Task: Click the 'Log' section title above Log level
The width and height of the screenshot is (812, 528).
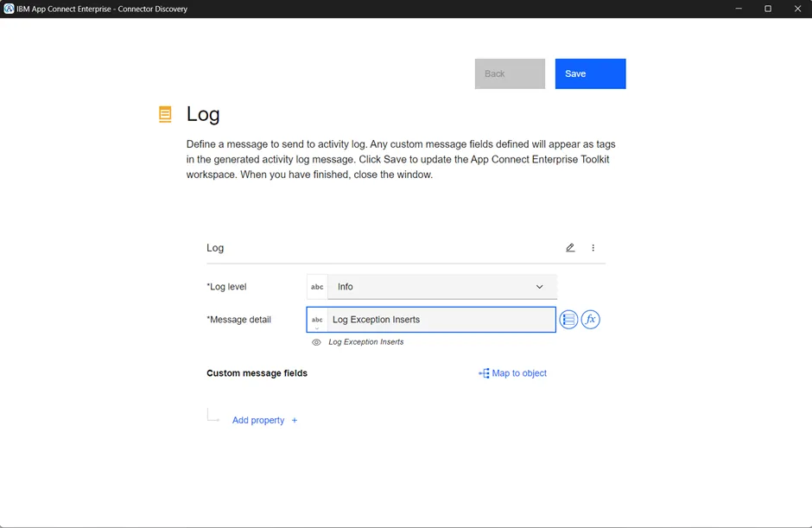Action: tap(215, 248)
